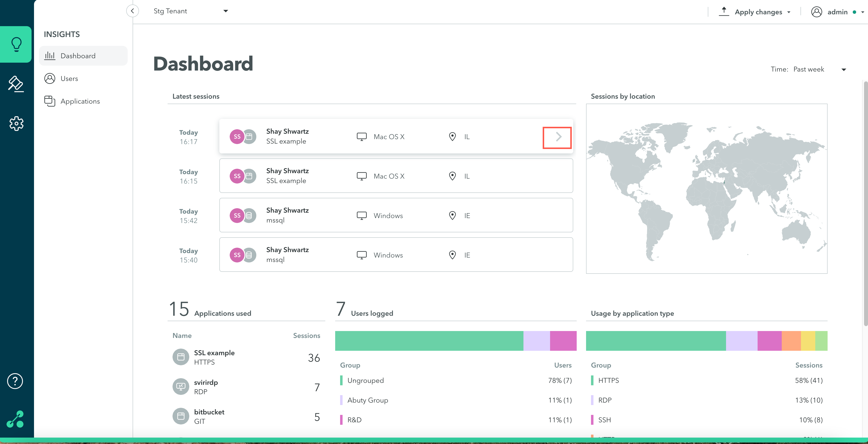Click the SSL example application icon
868x444 pixels.
(x=181, y=357)
